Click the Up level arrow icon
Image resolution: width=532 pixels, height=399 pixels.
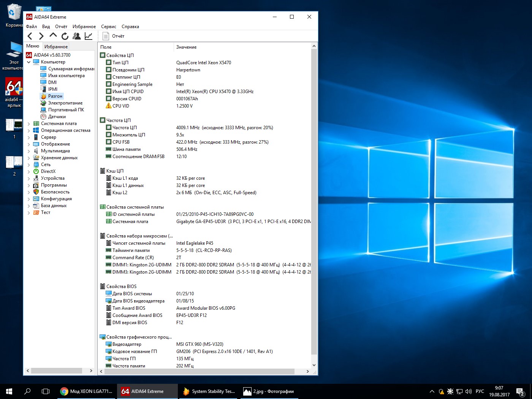[53, 36]
